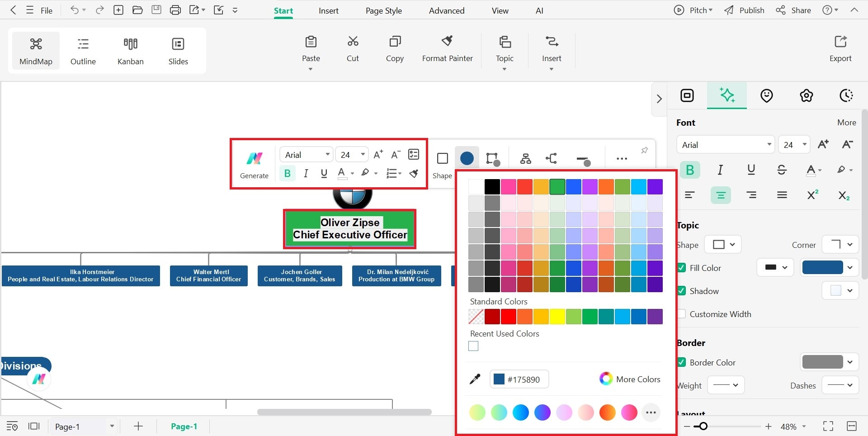The image size is (868, 436).
Task: Click the #175890 hex color input field
Action: tap(519, 379)
